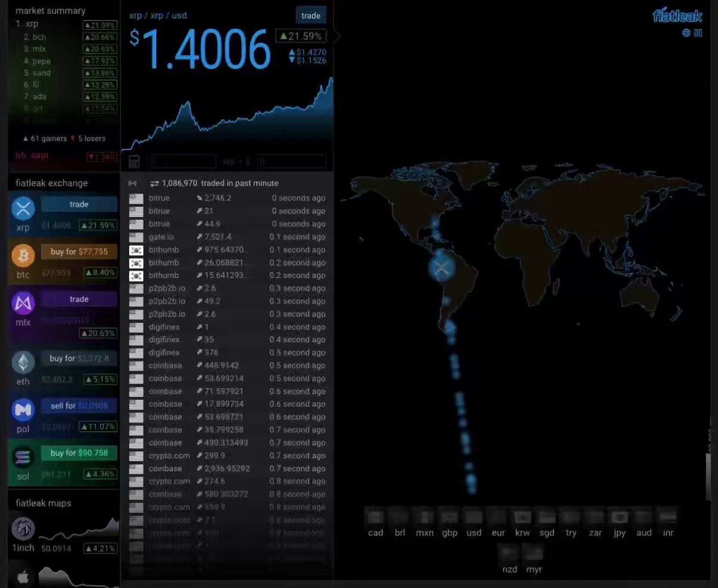Pause the live map feed

698,33
